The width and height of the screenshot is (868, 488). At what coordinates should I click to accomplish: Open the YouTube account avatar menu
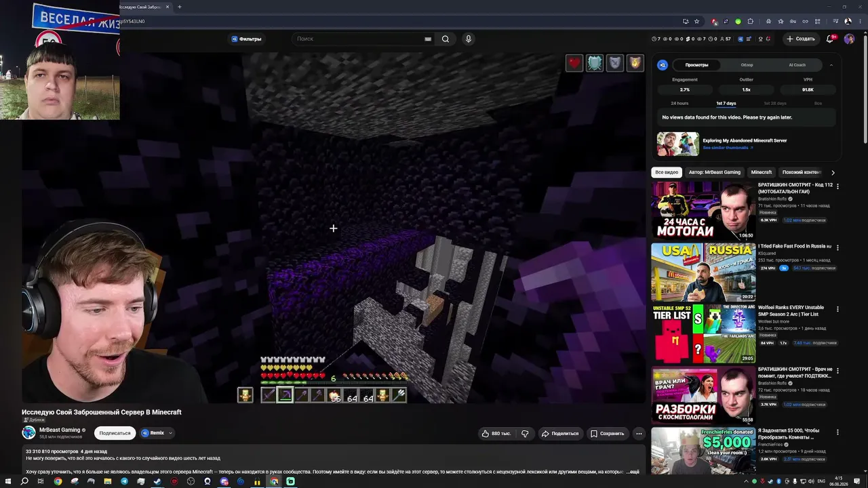[849, 39]
